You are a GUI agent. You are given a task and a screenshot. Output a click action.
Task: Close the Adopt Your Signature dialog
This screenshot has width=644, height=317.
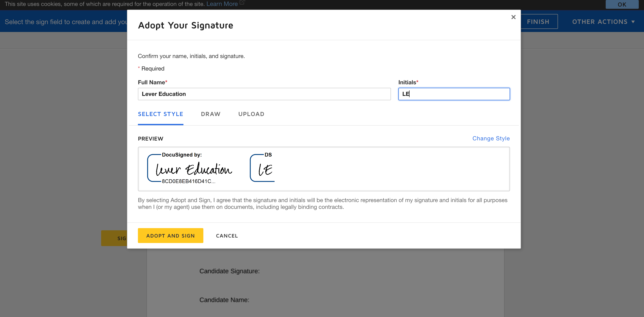[513, 17]
